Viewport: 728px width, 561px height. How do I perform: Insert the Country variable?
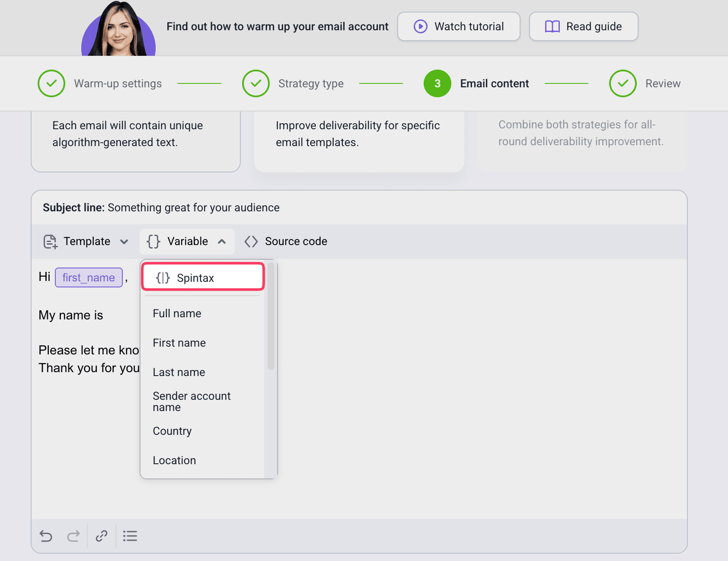[172, 431]
